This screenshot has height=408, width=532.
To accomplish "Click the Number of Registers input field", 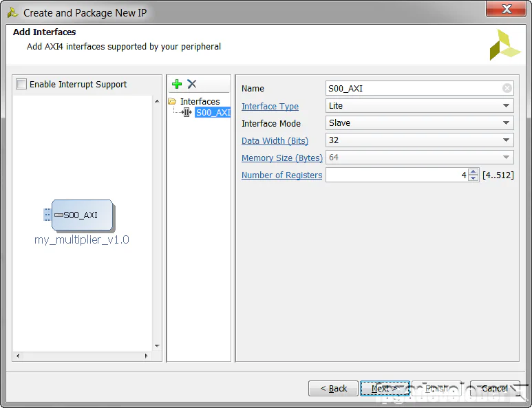I will (x=396, y=175).
